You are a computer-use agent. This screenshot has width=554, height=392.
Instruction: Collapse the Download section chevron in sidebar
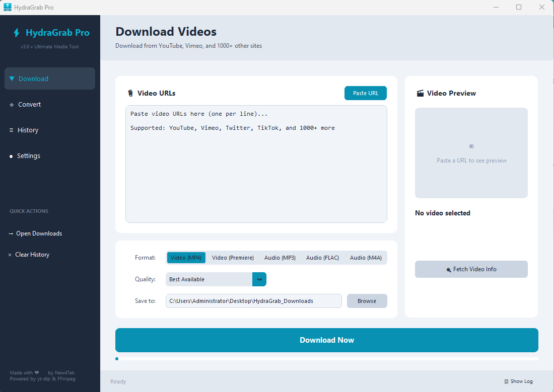click(11, 79)
